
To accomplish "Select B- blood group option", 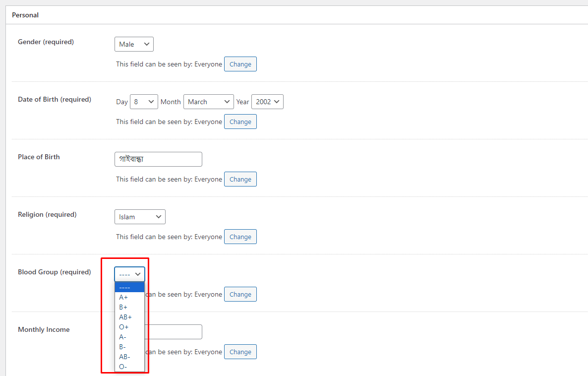I will point(130,347).
